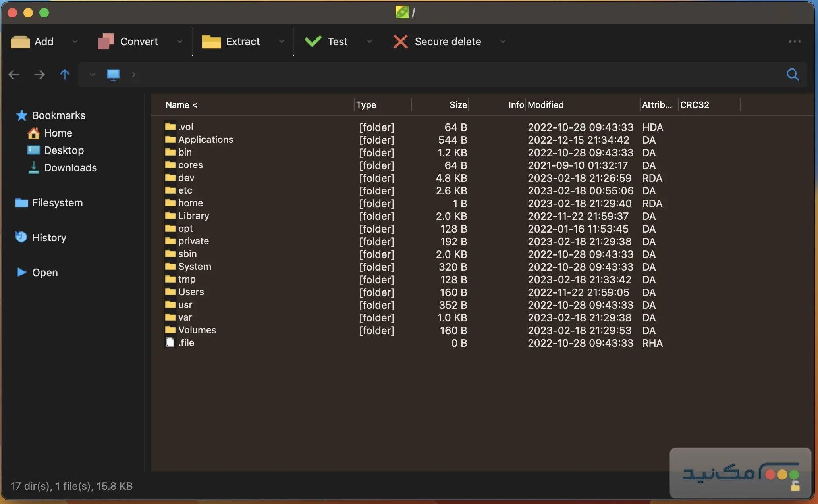
Task: Open the Add dropdown arrow
Action: pyautogui.click(x=75, y=42)
